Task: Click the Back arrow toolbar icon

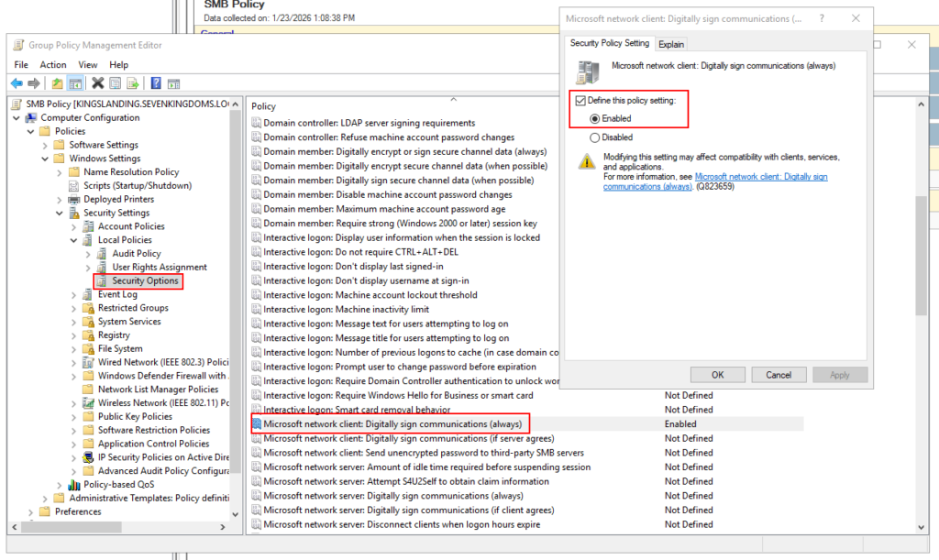Action: [x=17, y=83]
